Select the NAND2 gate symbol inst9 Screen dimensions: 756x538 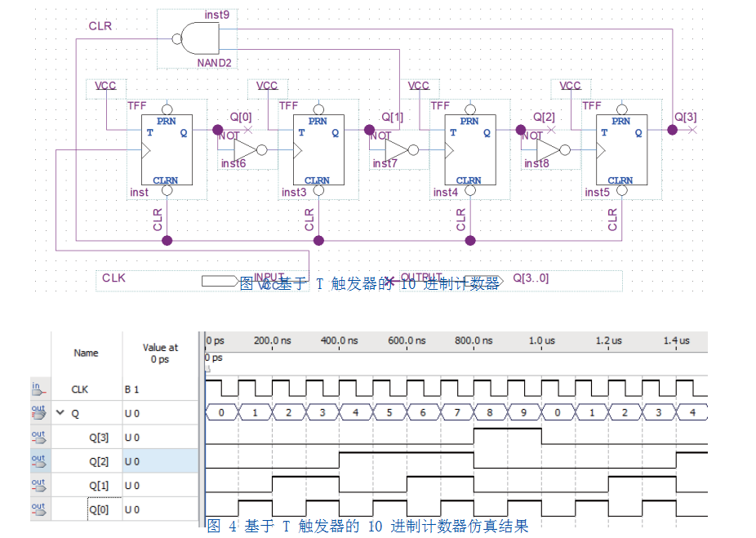[198, 38]
